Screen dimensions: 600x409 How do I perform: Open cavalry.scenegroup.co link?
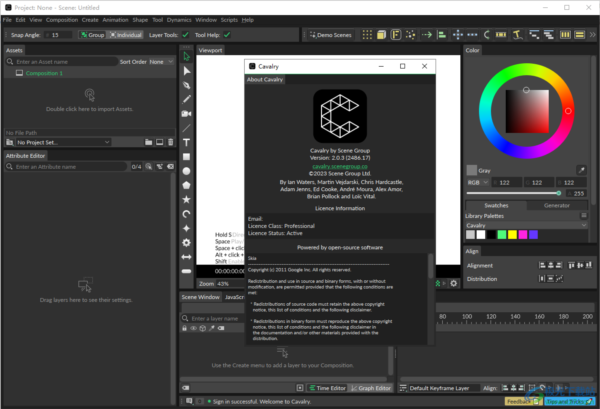(x=340, y=166)
